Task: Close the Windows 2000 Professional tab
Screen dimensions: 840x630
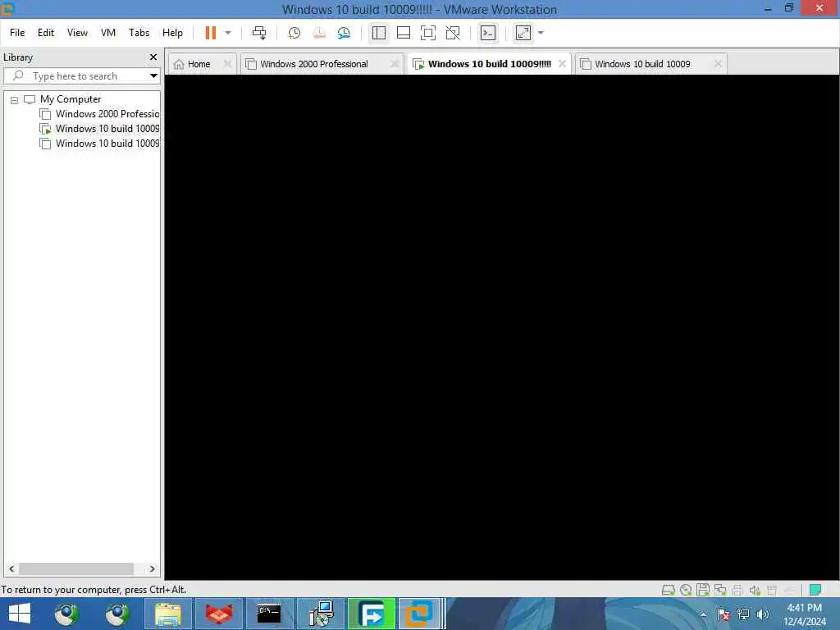Action: click(x=395, y=64)
